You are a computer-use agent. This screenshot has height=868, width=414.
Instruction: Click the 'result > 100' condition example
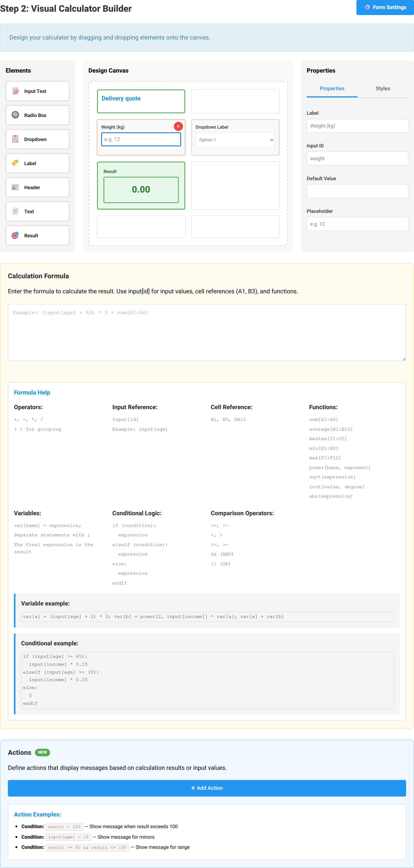click(64, 827)
